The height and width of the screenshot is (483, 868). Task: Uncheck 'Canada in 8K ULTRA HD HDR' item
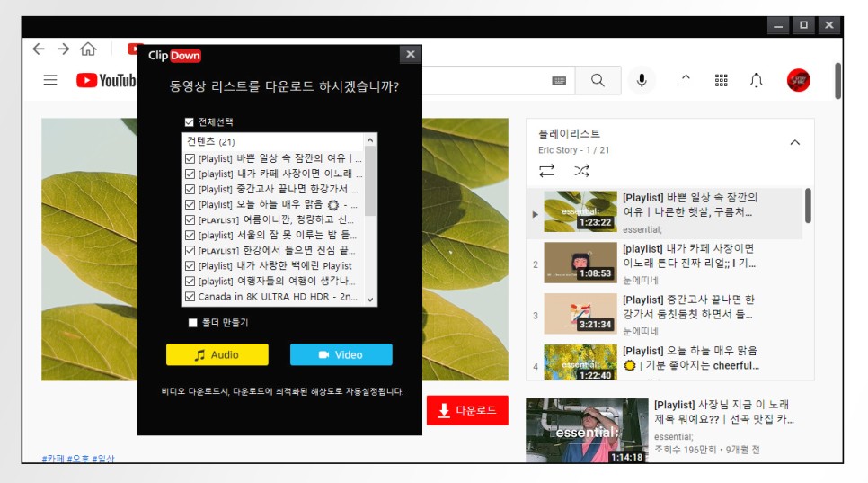[x=190, y=296]
